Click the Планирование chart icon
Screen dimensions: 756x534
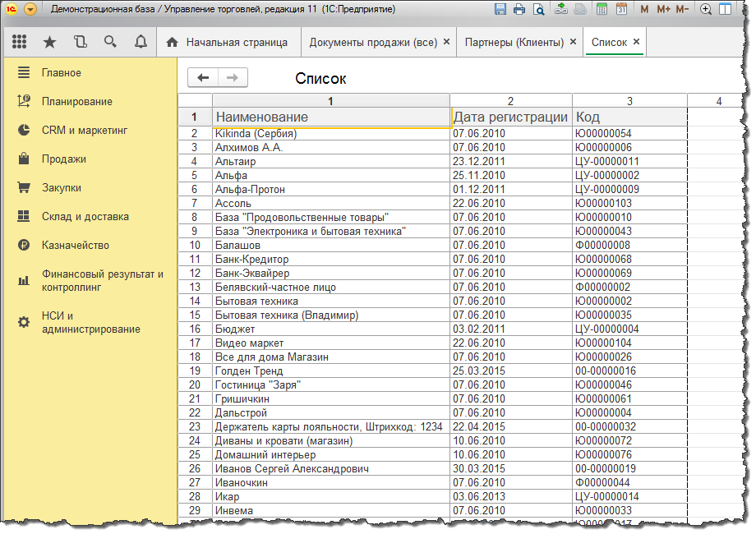tap(24, 101)
